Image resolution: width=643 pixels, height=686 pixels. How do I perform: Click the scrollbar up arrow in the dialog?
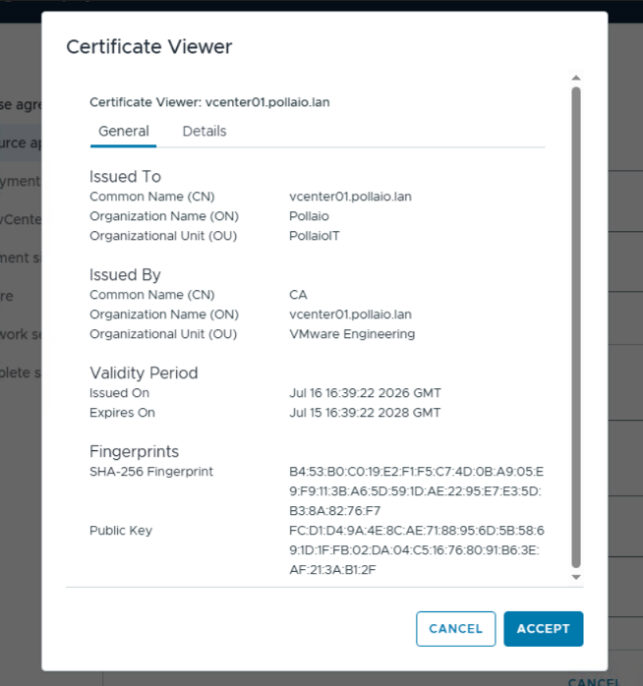click(x=576, y=78)
